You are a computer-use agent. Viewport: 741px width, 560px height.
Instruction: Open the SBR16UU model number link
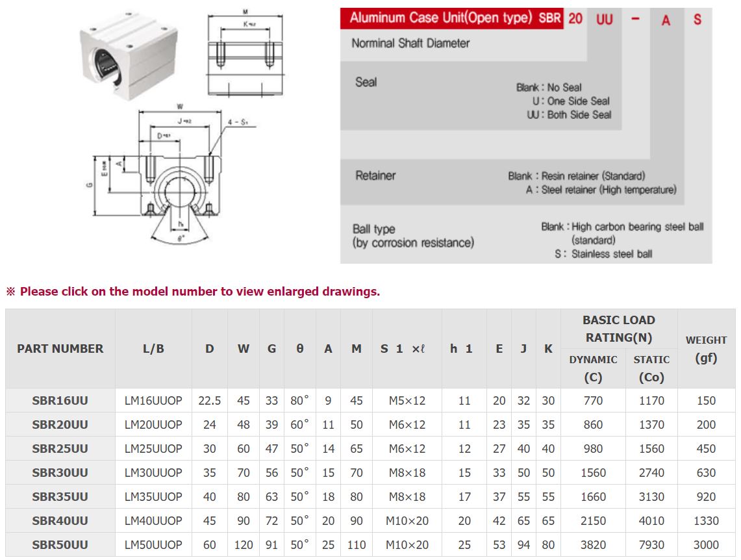tap(60, 401)
